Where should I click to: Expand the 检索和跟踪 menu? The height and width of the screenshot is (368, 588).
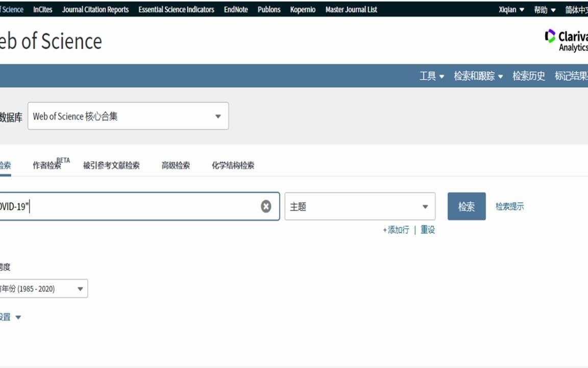tap(478, 76)
